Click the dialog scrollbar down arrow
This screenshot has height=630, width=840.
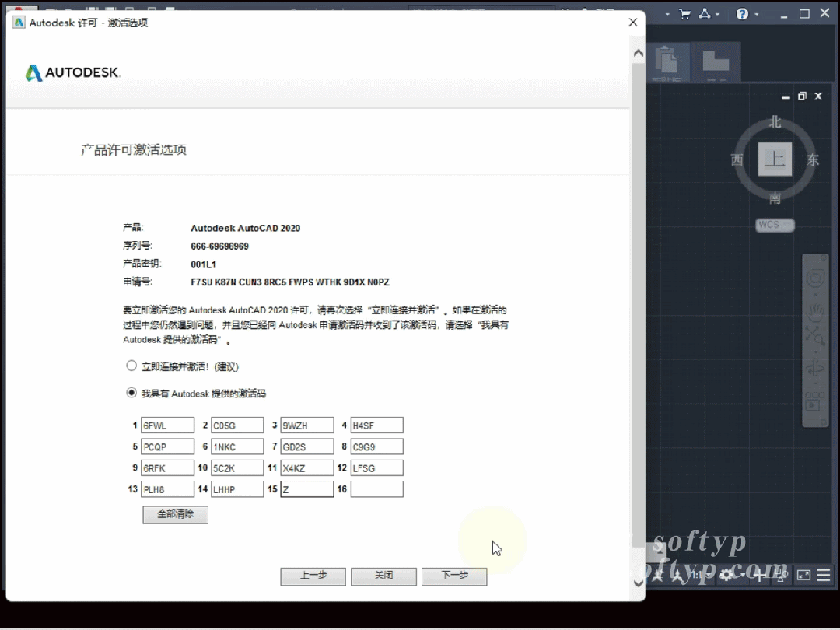pyautogui.click(x=638, y=583)
